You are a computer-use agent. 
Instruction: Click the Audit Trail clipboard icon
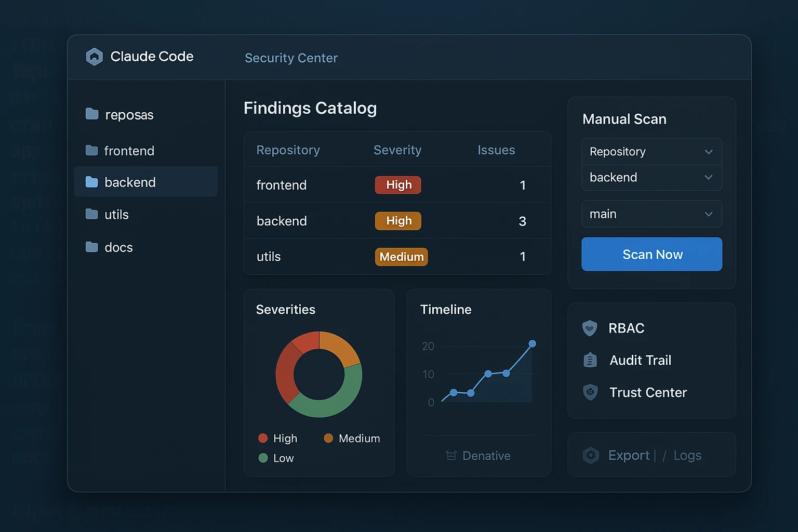coord(590,360)
